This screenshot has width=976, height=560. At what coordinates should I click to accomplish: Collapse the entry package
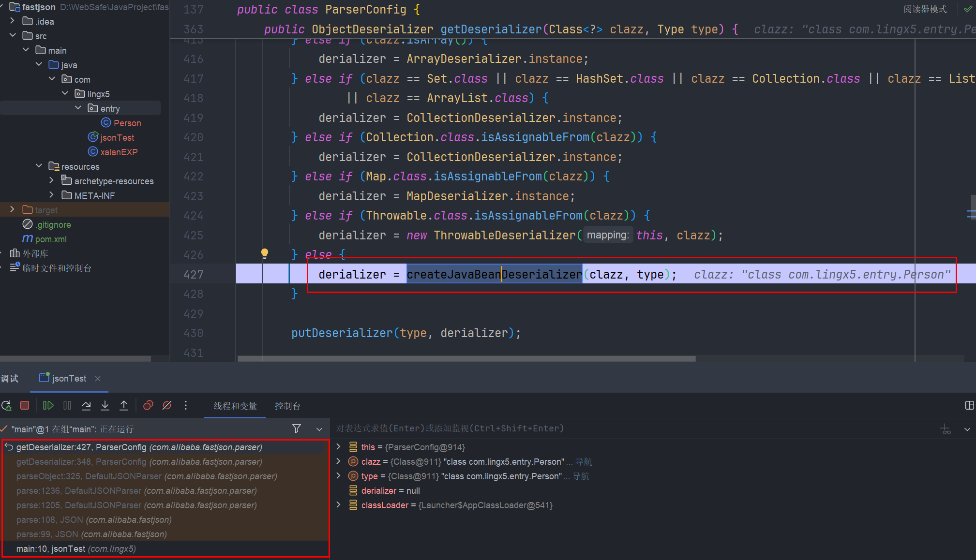(x=78, y=108)
